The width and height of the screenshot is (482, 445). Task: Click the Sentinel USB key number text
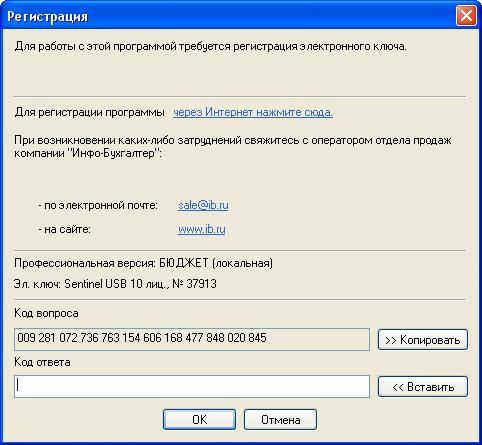[x=115, y=284]
